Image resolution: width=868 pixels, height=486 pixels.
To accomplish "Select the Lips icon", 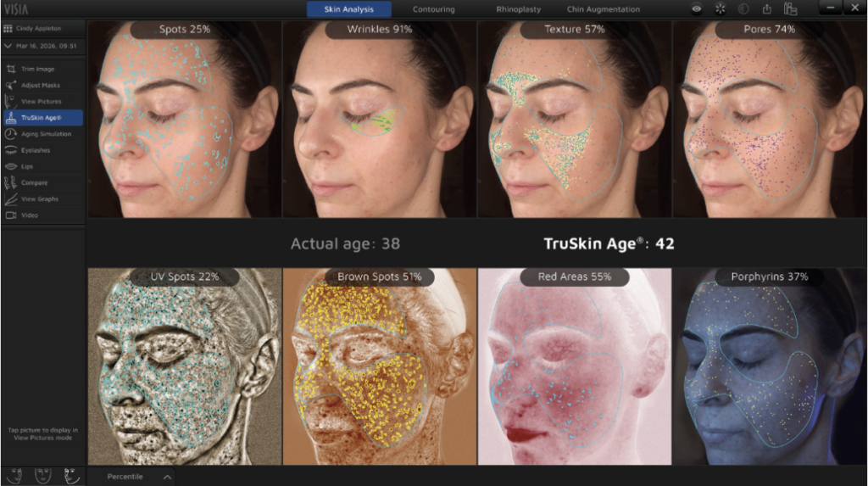I will pos(10,166).
